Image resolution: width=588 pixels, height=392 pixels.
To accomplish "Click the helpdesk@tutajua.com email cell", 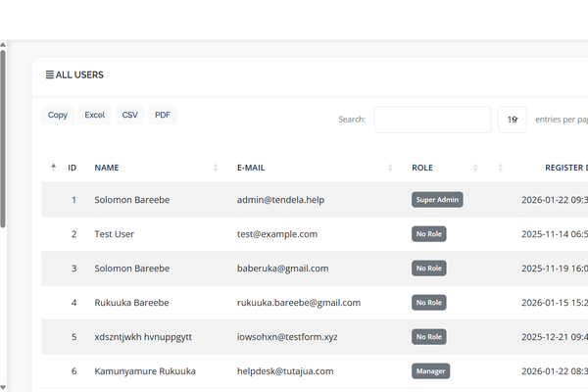I will click(x=285, y=371).
